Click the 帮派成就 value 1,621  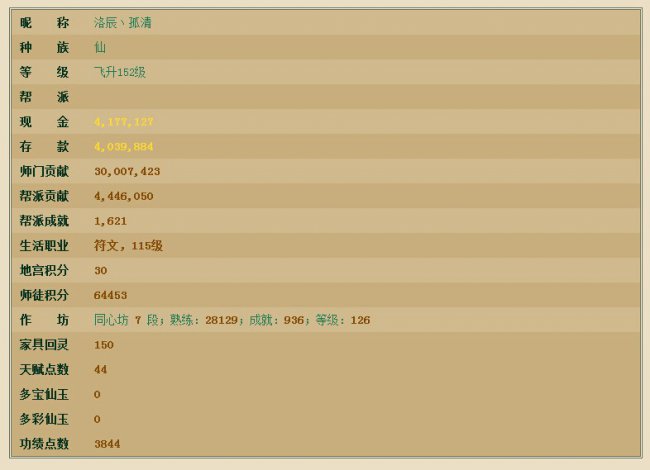pos(110,221)
